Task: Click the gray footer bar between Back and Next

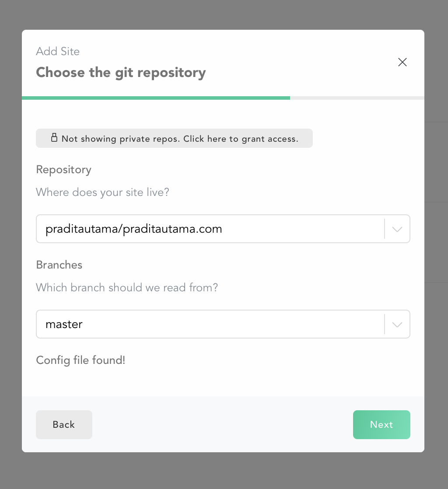Action: pos(222,424)
